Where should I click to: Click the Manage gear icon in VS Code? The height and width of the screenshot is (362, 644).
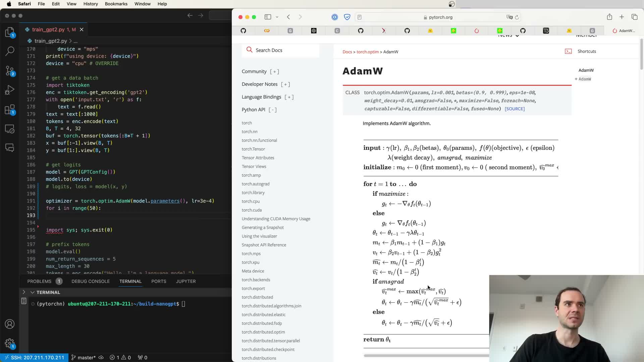(10, 343)
